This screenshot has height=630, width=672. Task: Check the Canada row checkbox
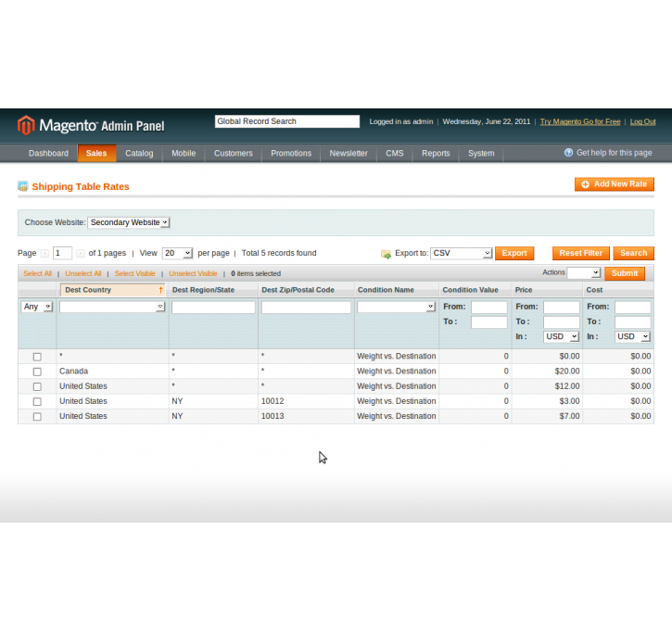pyautogui.click(x=37, y=372)
